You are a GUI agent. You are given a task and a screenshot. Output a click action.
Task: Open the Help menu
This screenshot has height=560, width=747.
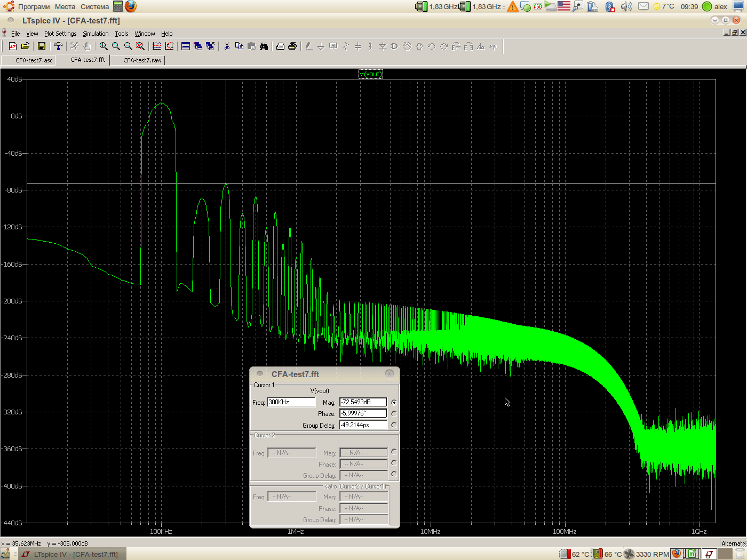coord(167,34)
